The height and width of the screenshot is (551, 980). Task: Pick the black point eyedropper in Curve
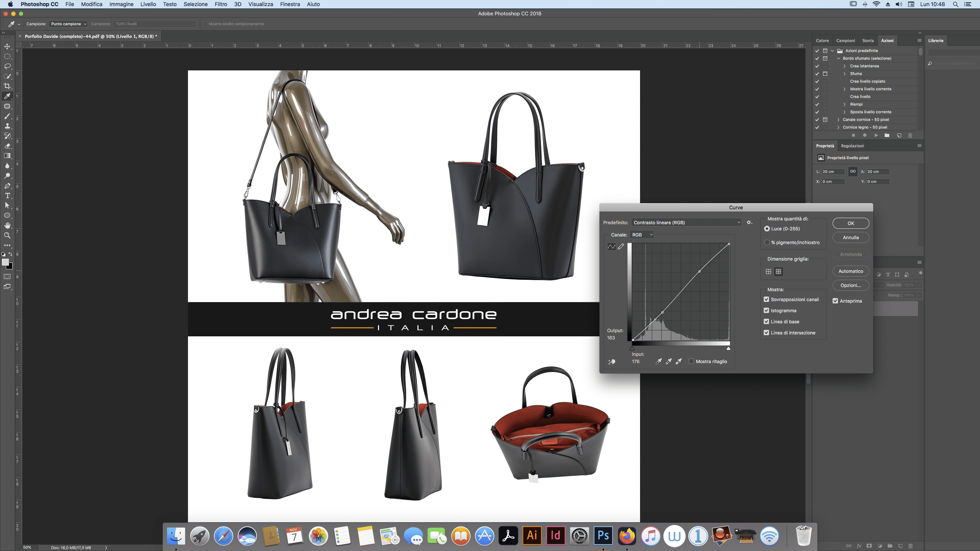pos(658,361)
